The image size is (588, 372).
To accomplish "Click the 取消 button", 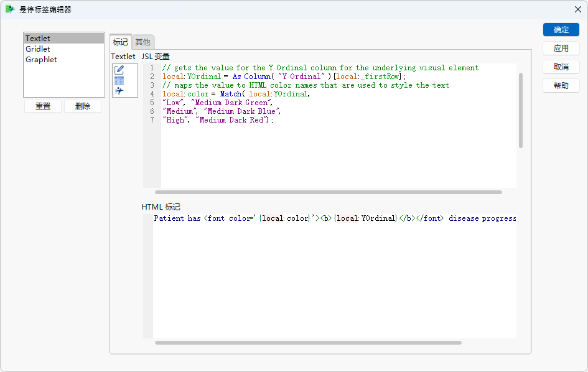I will point(561,67).
